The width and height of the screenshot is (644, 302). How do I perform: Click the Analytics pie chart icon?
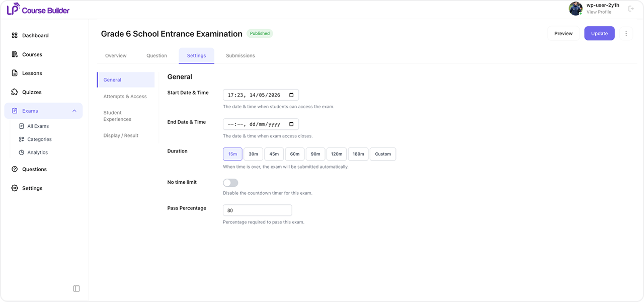(22, 153)
